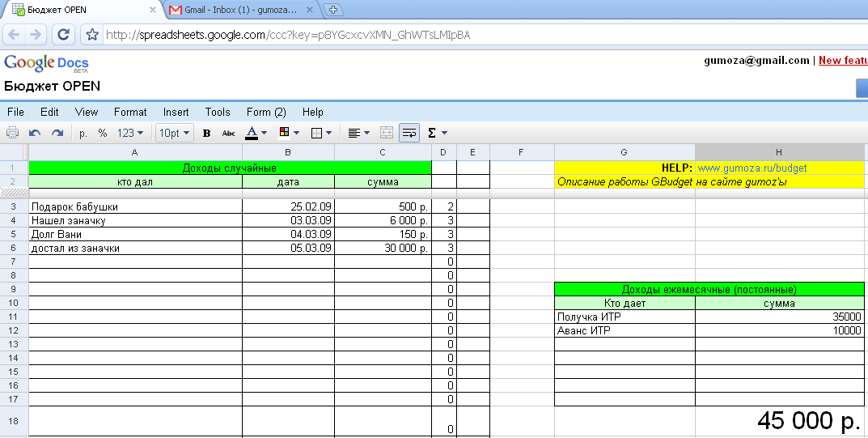Open the Tools menu
The height and width of the screenshot is (438, 868).
[218, 112]
